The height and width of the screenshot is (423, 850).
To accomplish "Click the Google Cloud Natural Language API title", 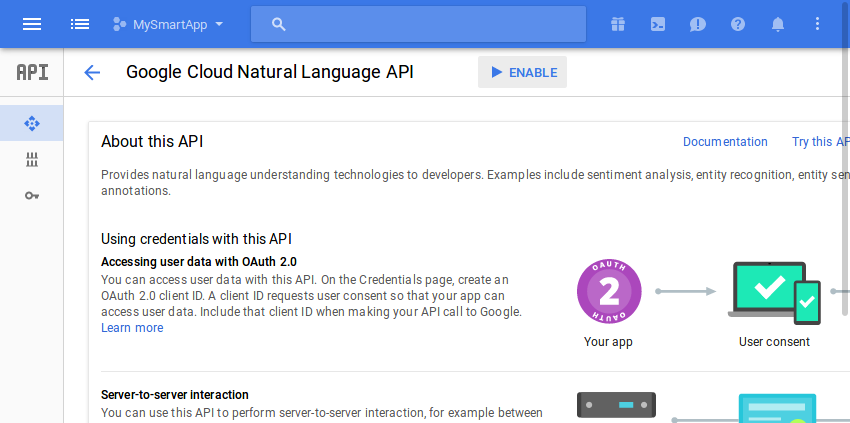I will click(x=269, y=72).
